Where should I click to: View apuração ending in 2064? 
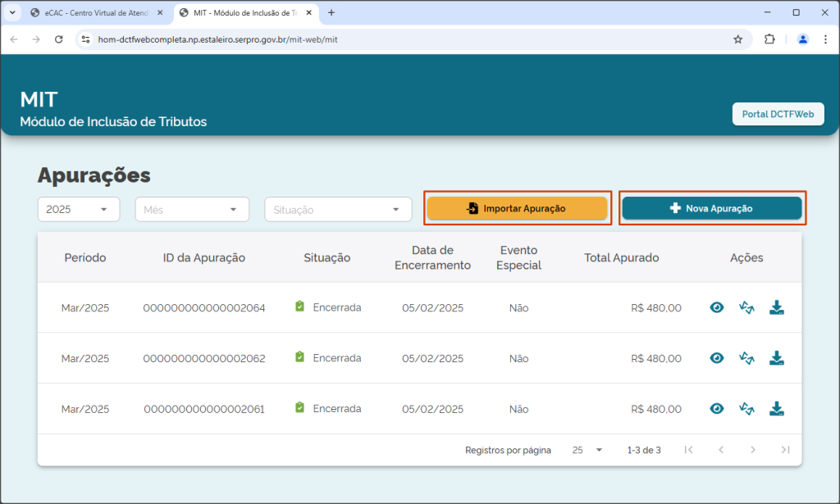[x=717, y=307]
